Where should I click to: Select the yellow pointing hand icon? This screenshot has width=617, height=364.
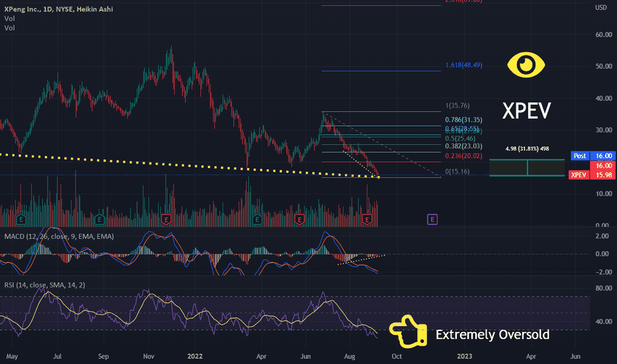(x=408, y=332)
